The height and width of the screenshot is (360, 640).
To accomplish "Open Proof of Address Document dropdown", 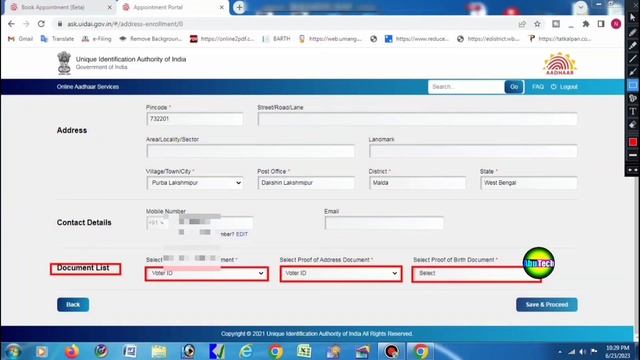I will tap(341, 273).
